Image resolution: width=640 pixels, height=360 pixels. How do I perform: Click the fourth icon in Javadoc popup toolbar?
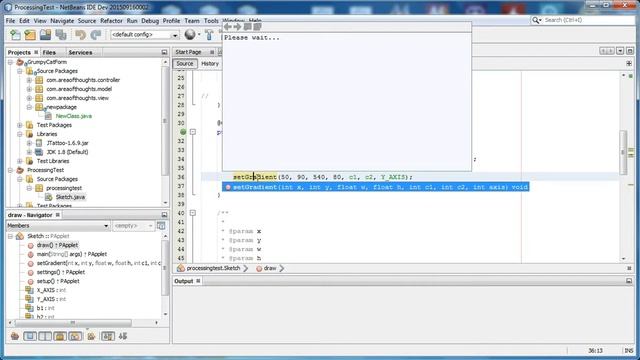click(257, 27)
